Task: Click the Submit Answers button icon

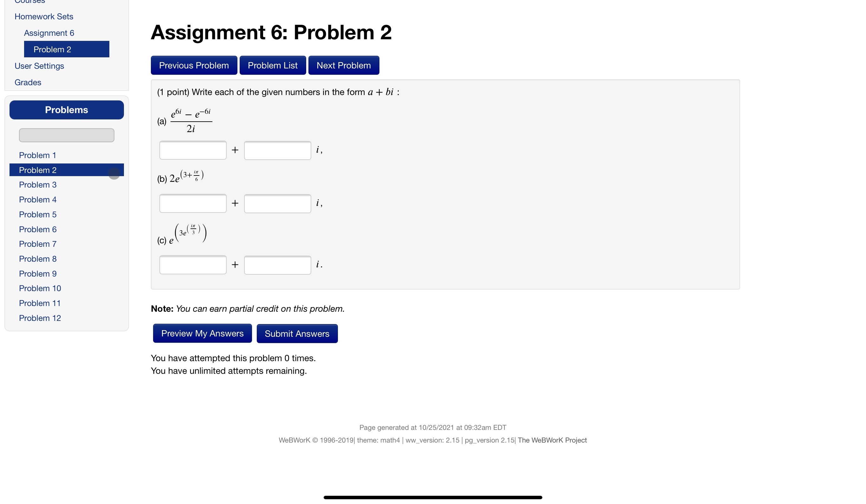Action: 297,334
